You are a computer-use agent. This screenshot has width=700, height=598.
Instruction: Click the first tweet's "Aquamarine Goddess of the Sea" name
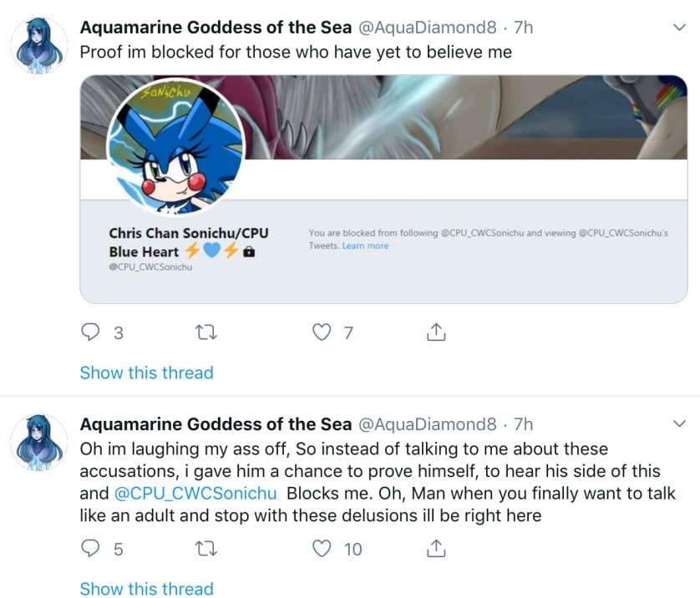pos(216,28)
